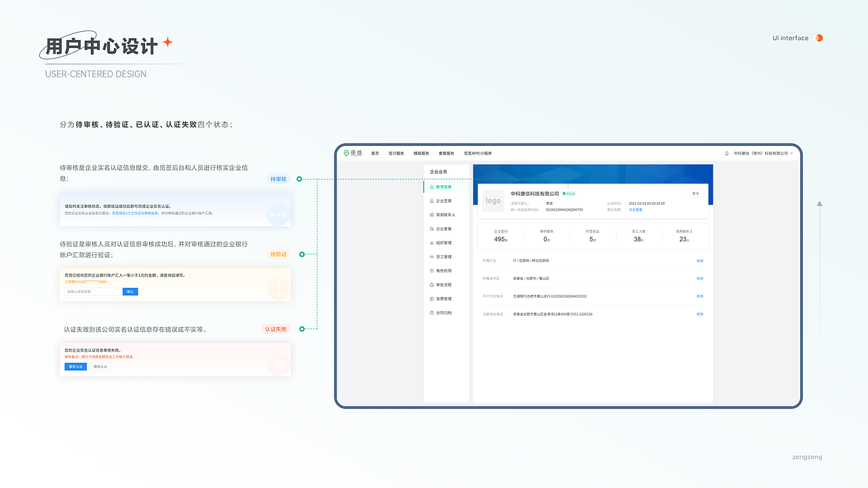Screen dimensions: 868x488
Task: Select 组织管理 in the sidebar
Action: (446, 243)
